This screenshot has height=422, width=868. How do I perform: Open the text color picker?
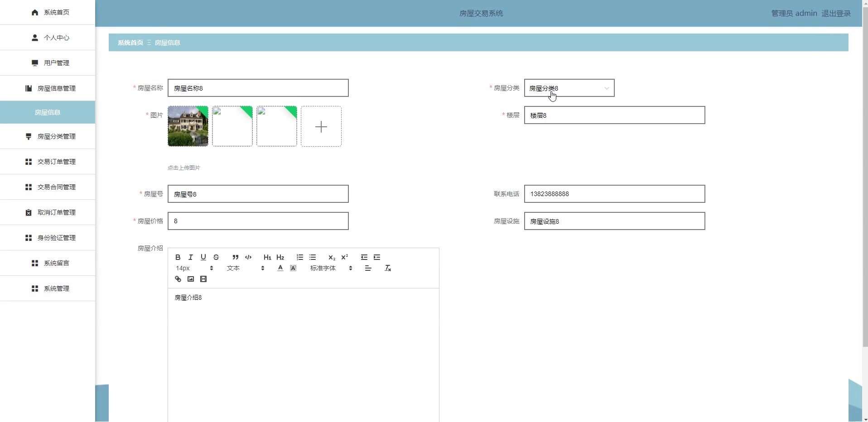[x=280, y=268]
